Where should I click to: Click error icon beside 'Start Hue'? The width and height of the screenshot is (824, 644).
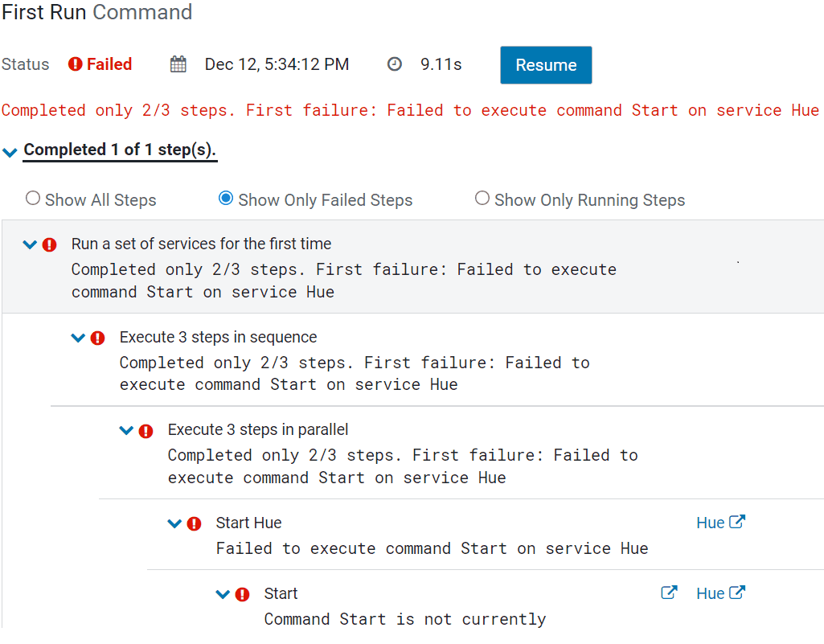(195, 523)
